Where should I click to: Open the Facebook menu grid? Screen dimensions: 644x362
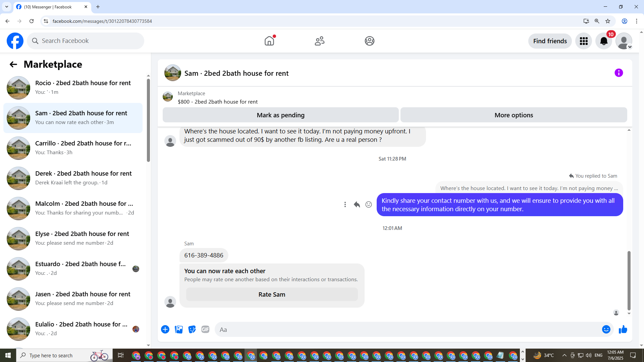(584, 41)
